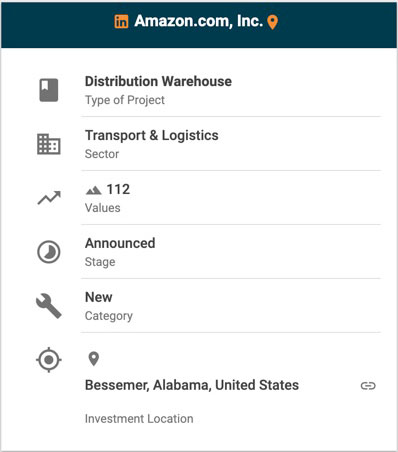Click the Investment Location label
398x452 pixels.
click(x=139, y=419)
